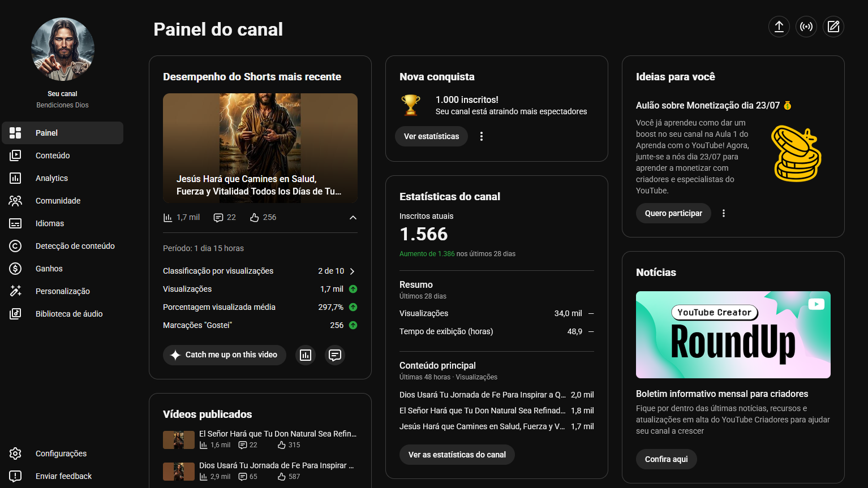Click green up arrow beside Visualizações 1,7 mil
This screenshot has width=868, height=488.
(353, 289)
